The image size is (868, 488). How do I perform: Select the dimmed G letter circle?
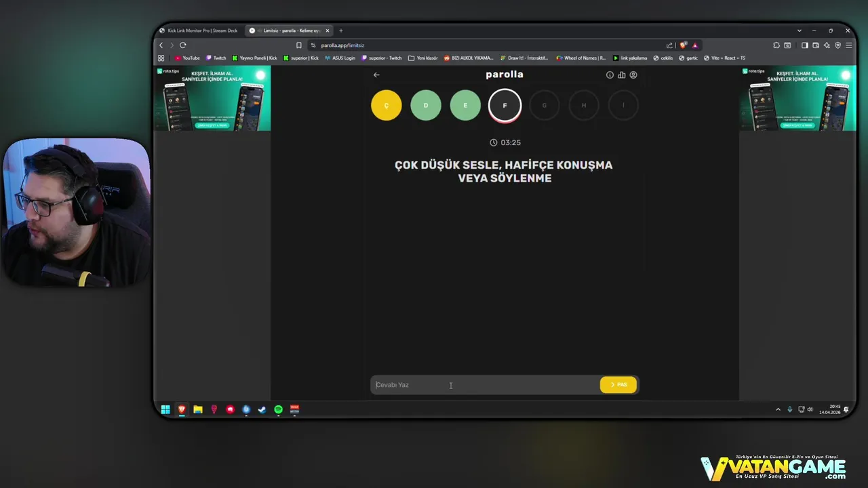pos(544,106)
